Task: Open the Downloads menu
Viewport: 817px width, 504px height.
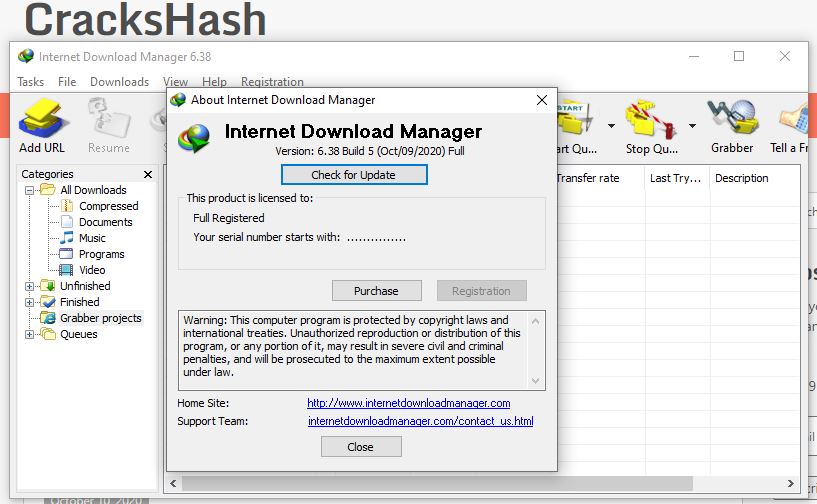Action: coord(119,82)
